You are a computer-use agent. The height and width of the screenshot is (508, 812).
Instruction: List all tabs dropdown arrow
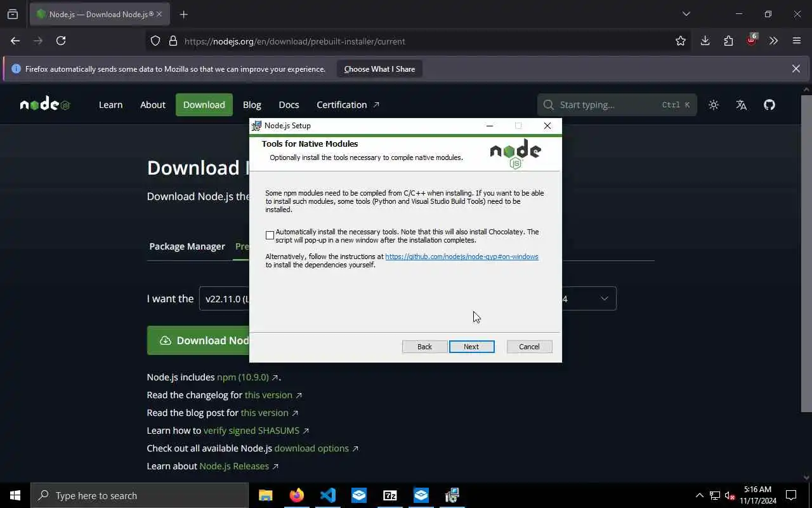click(686, 14)
